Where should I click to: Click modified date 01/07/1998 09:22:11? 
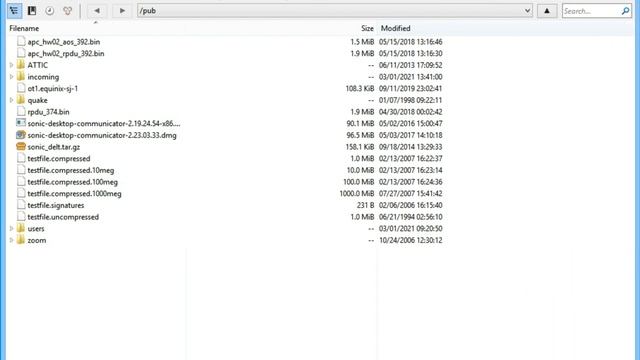(x=411, y=100)
